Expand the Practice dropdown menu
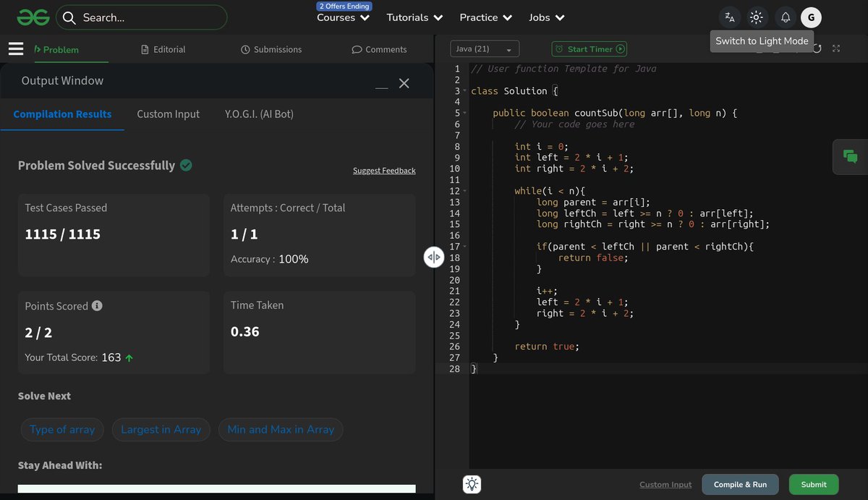Screen dimensions: 868x500 point(486,17)
